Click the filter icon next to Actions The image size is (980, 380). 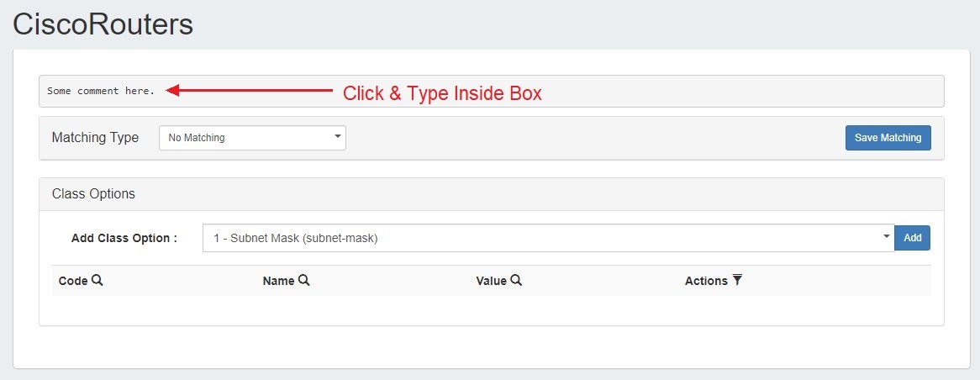pos(737,281)
